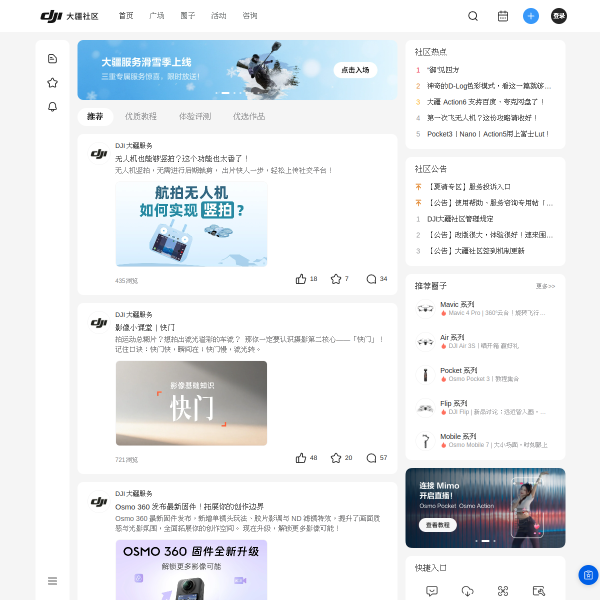
Task: Switch to the 体验评测 tab
Action: (x=195, y=116)
